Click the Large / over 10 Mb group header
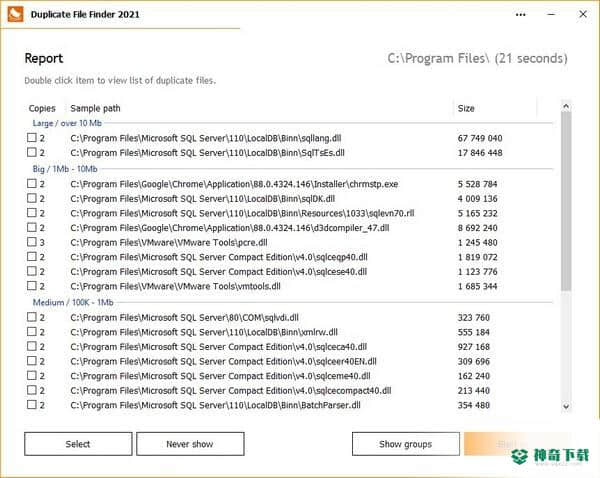 click(x=67, y=123)
